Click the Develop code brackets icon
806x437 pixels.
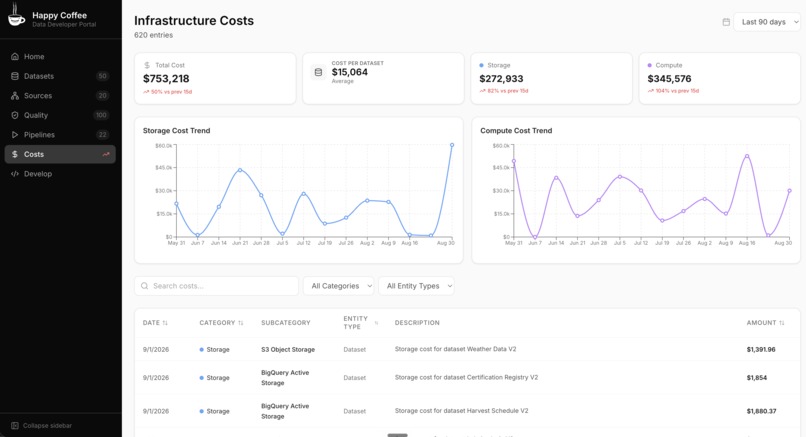point(15,174)
